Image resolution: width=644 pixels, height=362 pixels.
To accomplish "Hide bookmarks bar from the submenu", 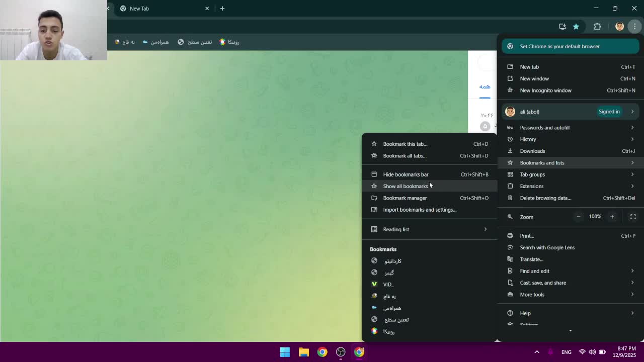I will 406,174.
